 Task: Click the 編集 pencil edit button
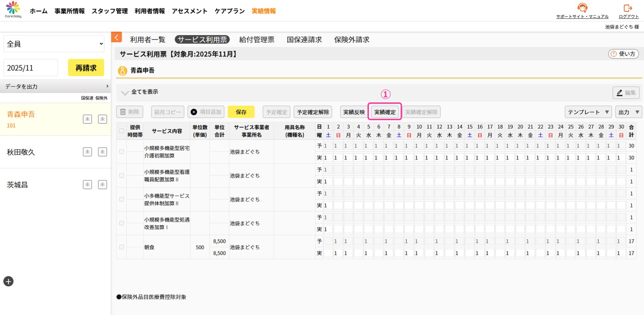(626, 93)
